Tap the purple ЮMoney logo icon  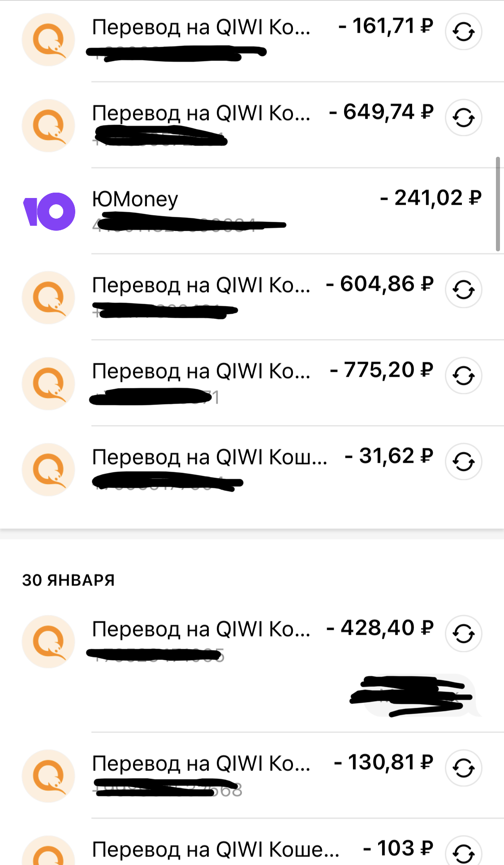click(x=49, y=211)
